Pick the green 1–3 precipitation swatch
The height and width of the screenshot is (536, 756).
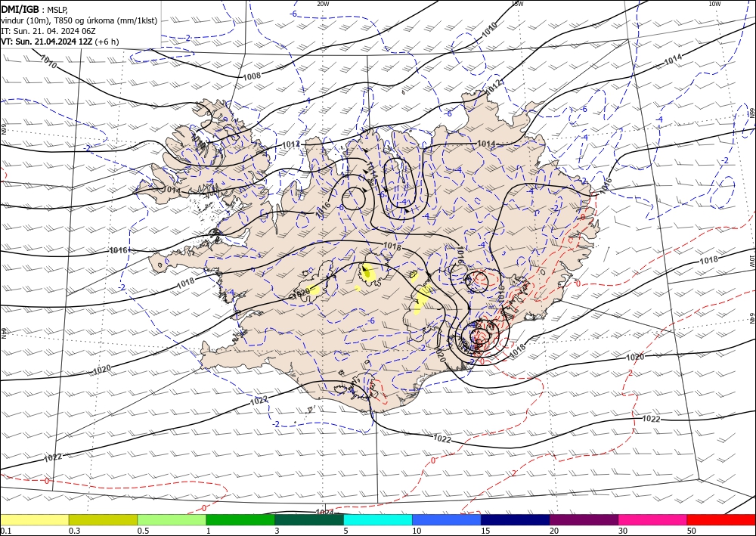pyautogui.click(x=240, y=519)
